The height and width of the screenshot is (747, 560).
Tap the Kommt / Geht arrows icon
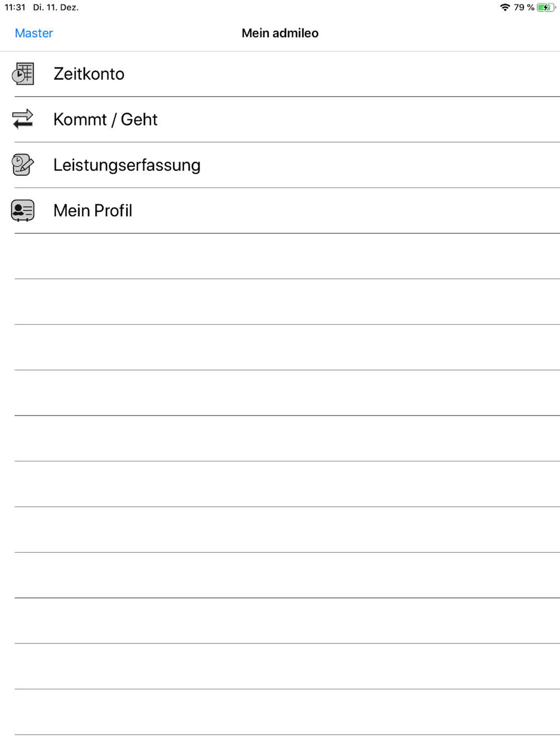(23, 119)
